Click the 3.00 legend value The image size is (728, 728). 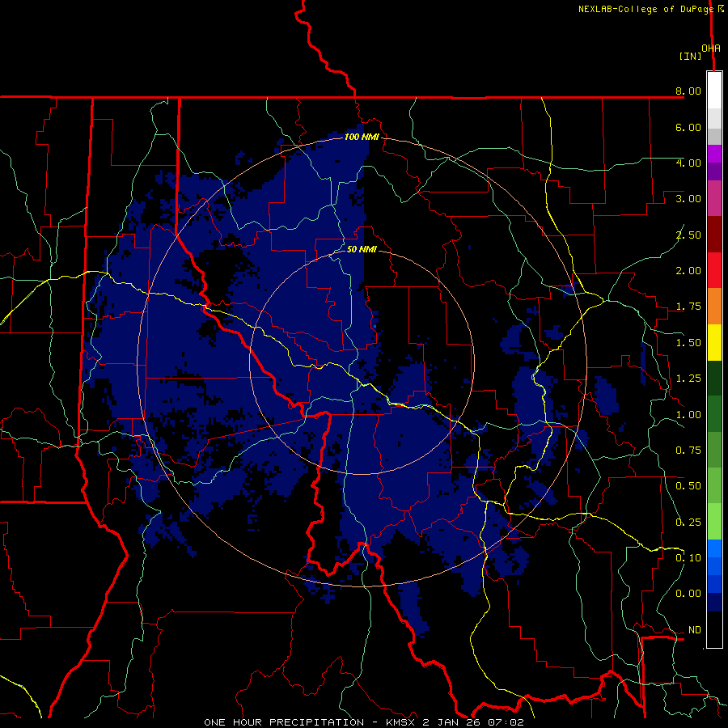pyautogui.click(x=688, y=199)
